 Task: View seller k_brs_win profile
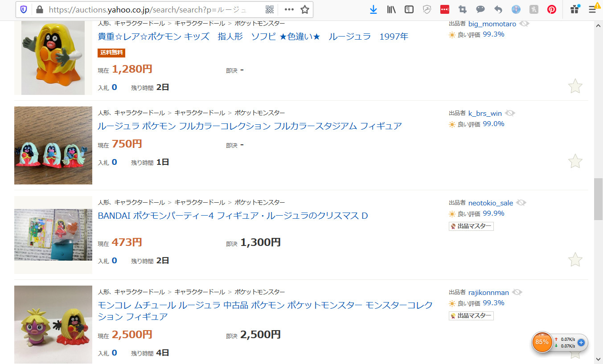point(485,114)
